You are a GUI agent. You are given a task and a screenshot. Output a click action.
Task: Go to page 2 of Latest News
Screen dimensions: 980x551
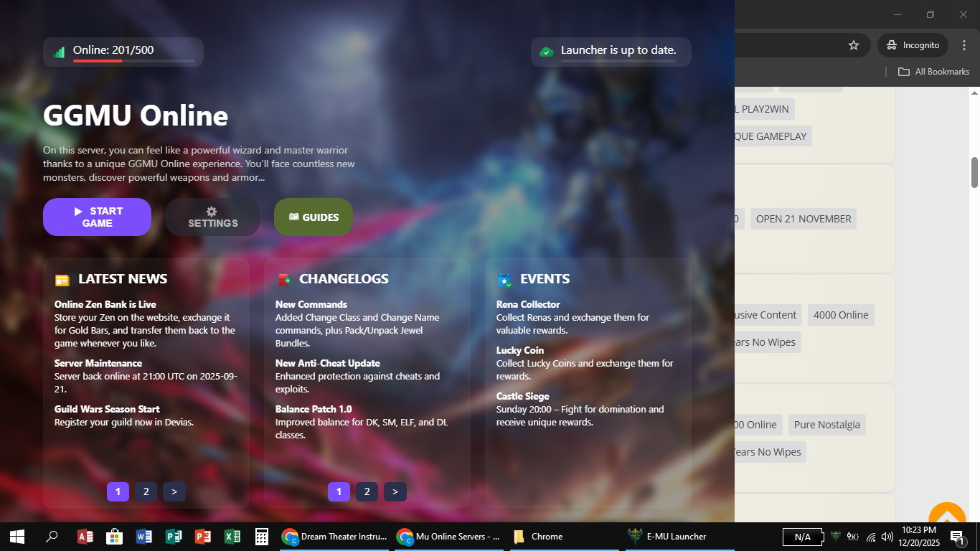[x=146, y=491]
